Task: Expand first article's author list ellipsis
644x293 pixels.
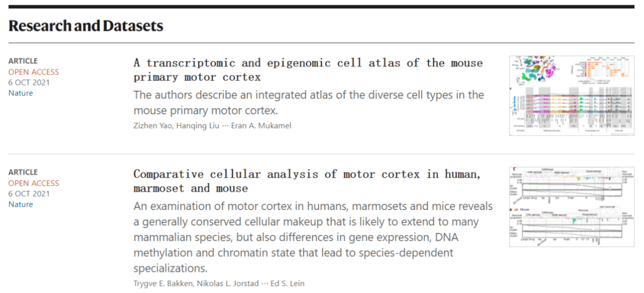Action: pos(225,126)
